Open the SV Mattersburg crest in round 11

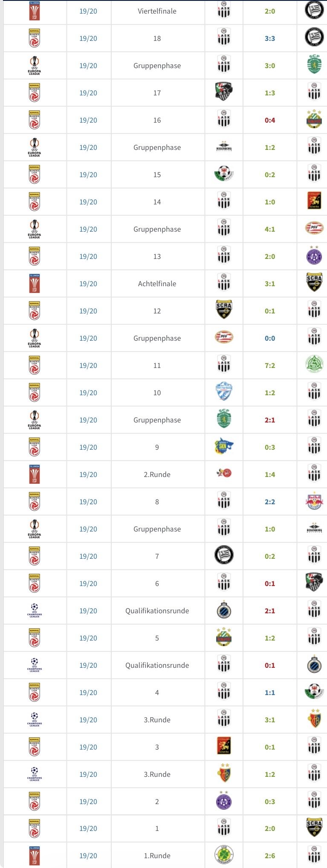click(x=314, y=365)
